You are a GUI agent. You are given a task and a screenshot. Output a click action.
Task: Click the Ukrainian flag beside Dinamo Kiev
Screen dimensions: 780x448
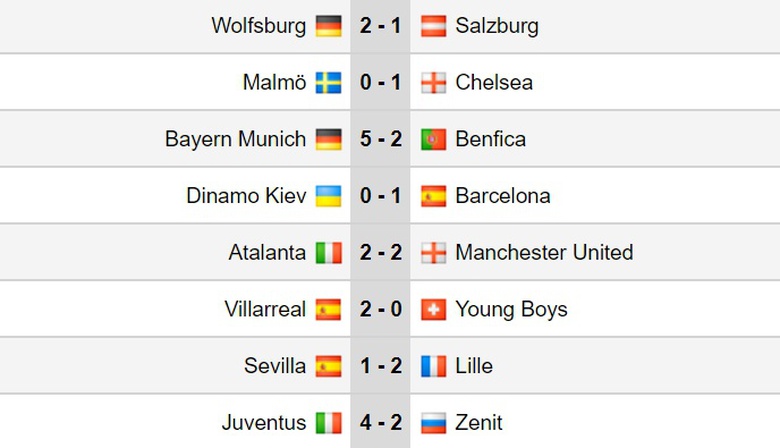click(328, 196)
